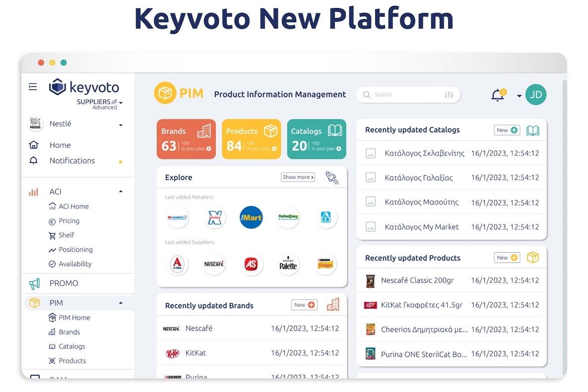Click the Recently updated Catalogs book icon

coord(533,130)
